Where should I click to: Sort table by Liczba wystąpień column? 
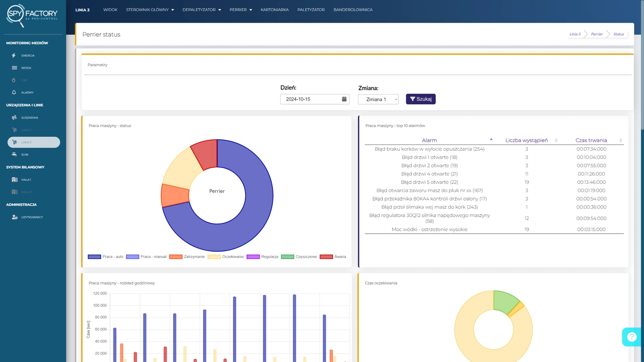click(526, 140)
